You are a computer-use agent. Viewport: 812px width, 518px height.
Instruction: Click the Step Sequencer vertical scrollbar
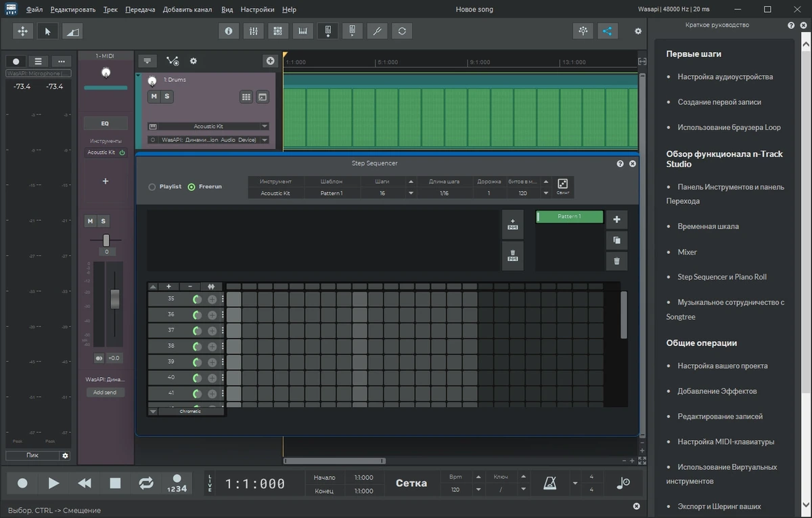[624, 315]
